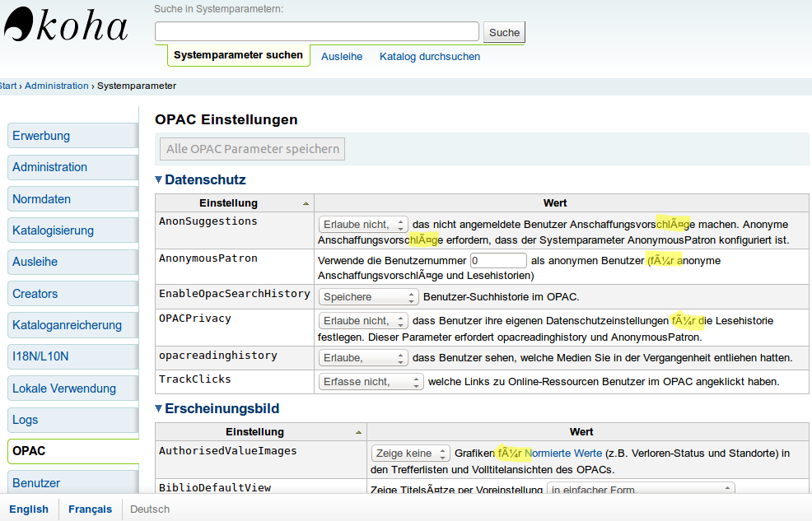Open the AnonSuggestions dropdown

point(362,224)
